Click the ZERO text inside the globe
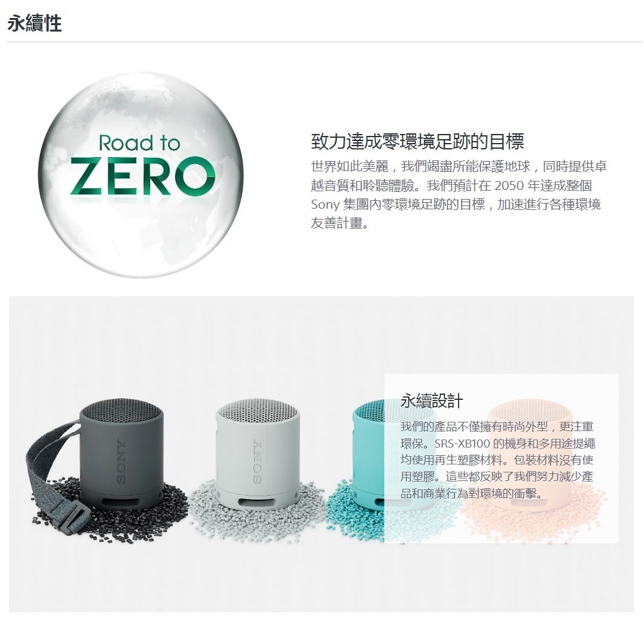The height and width of the screenshot is (644, 644). (x=142, y=176)
